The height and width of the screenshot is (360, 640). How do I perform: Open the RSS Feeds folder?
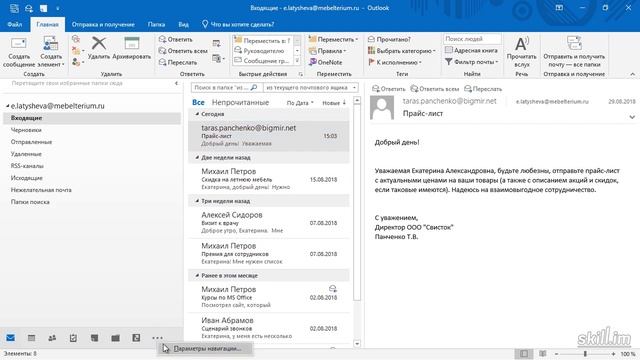tap(27, 166)
